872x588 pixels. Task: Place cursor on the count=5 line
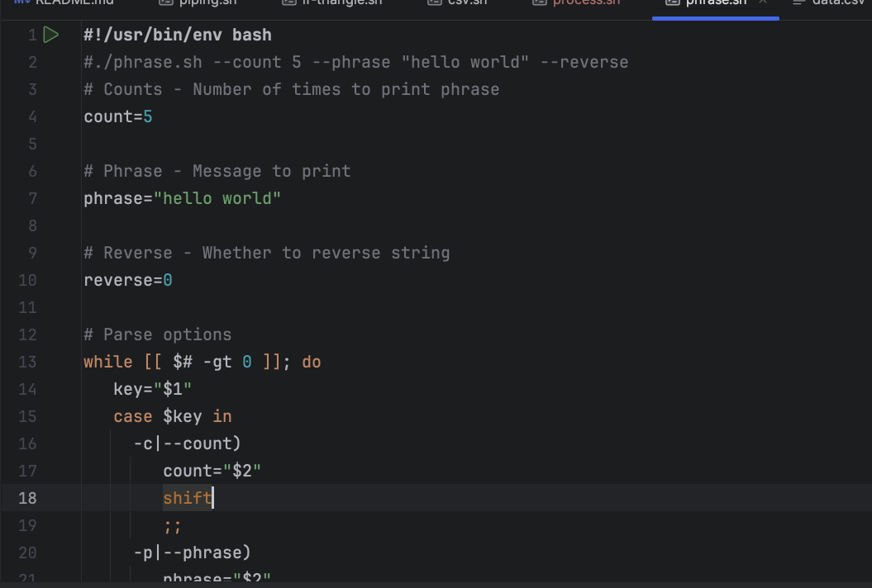point(118,116)
